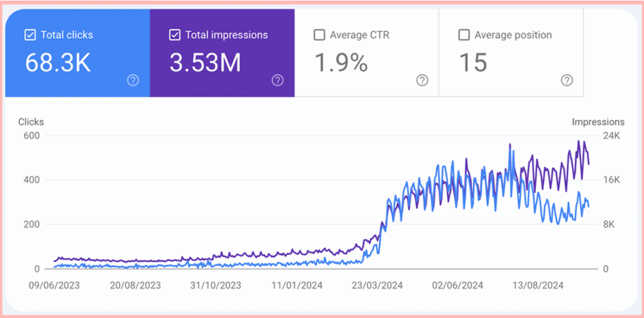The width and height of the screenshot is (644, 318).
Task: Enable the Average CTR checkbox
Action: (x=319, y=35)
